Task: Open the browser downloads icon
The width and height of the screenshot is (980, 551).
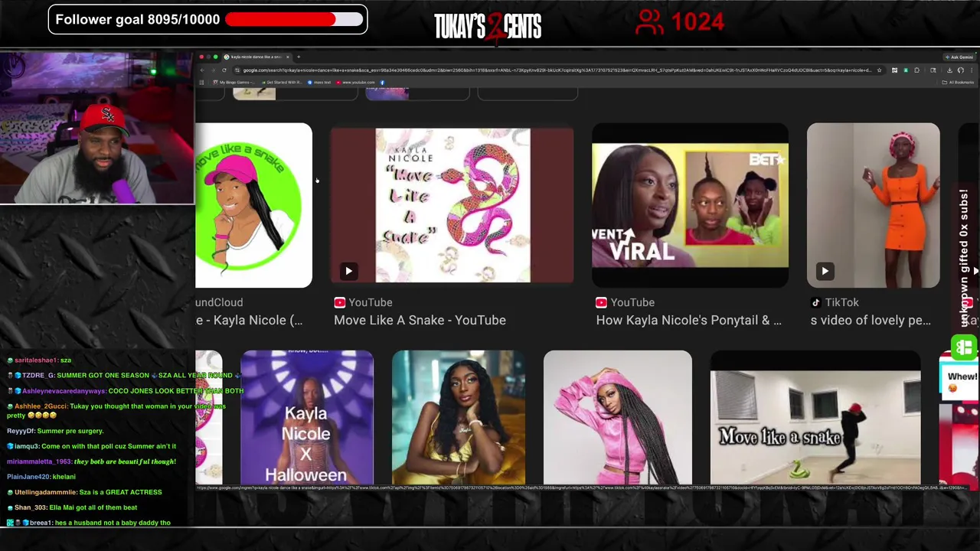Action: point(949,70)
